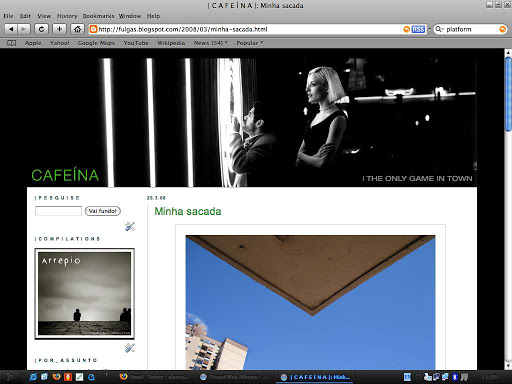Open the bookmarks book icon in bookmarks bar
This screenshot has height=384, width=512.
(12, 43)
